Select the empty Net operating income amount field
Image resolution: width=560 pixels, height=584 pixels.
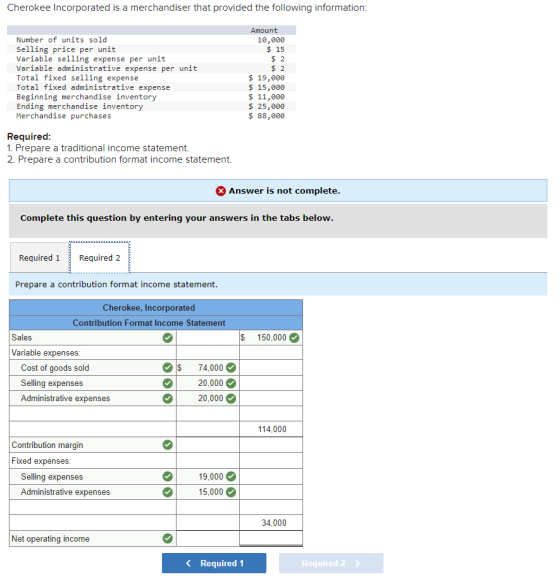pyautogui.click(x=271, y=539)
